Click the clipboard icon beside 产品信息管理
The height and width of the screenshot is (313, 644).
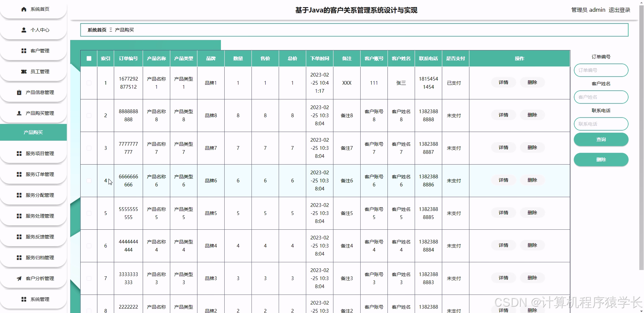click(x=19, y=92)
